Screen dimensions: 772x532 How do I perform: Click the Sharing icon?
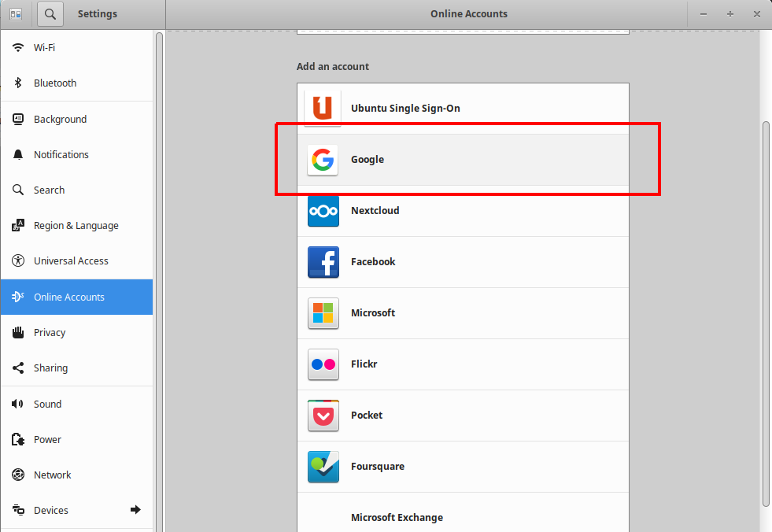click(18, 368)
